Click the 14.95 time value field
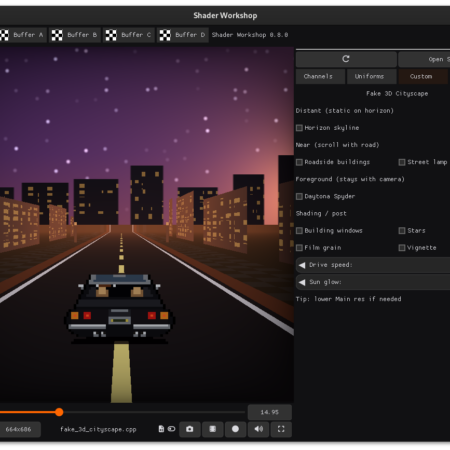450x450 pixels. pos(270,412)
